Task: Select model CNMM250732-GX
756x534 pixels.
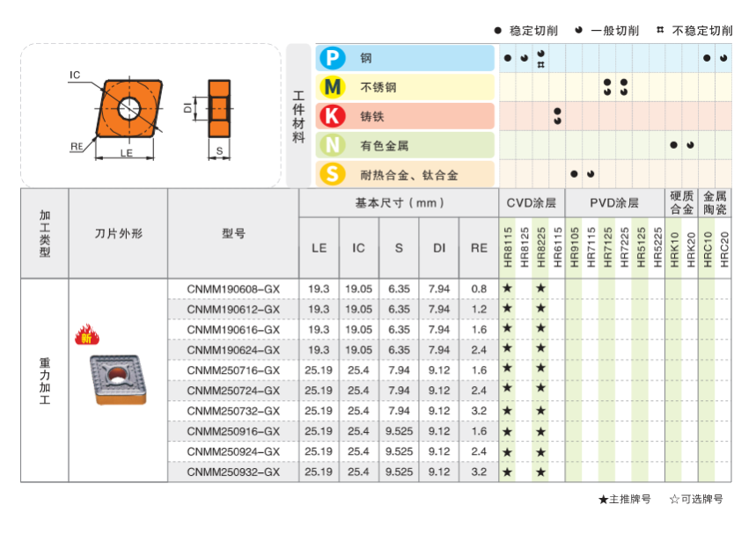Action: 233,411
